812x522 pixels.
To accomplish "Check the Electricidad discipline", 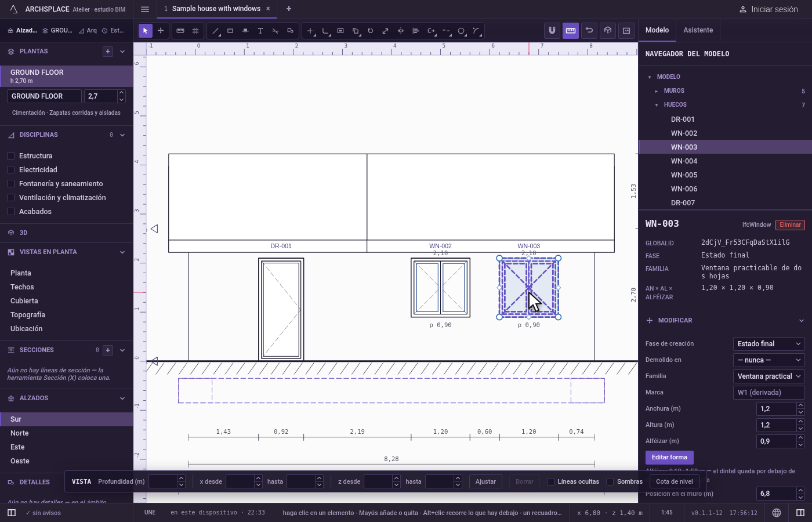I will 10,170.
